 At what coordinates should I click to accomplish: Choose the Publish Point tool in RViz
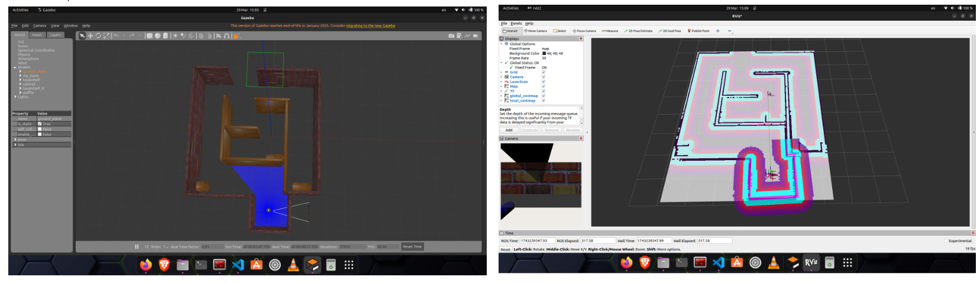[x=698, y=31]
